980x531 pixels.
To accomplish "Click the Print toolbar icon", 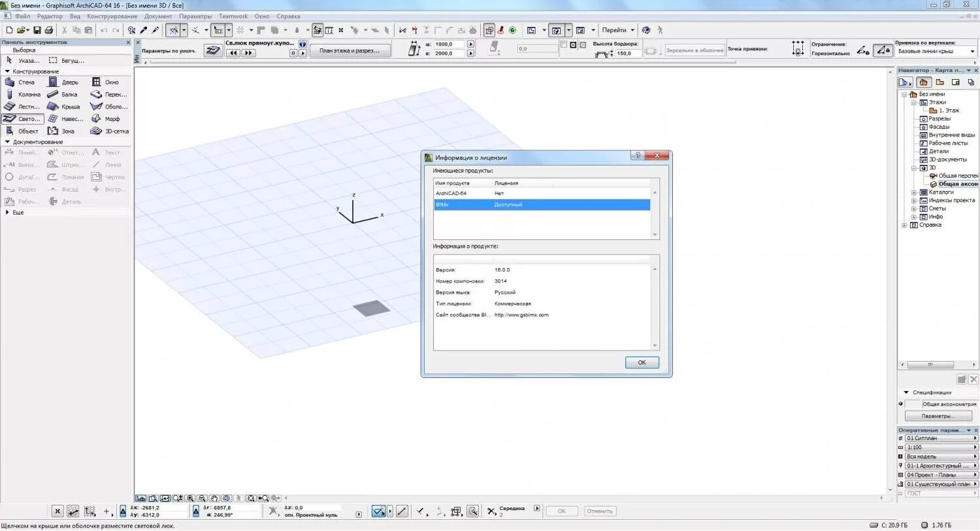I will [48, 30].
